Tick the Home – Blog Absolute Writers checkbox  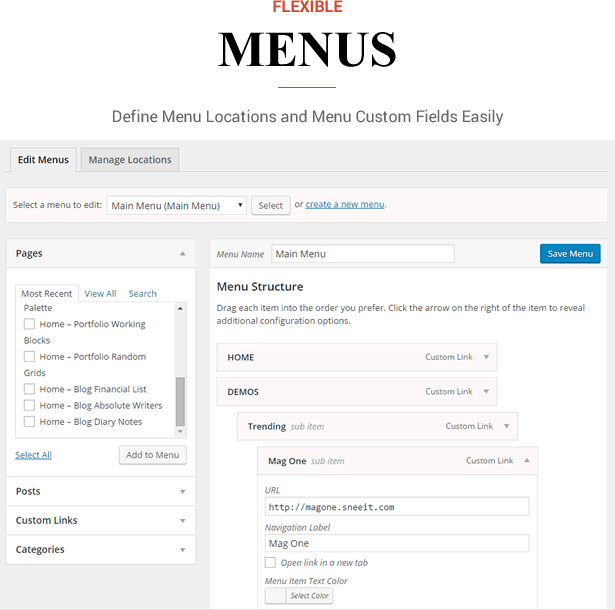click(29, 405)
